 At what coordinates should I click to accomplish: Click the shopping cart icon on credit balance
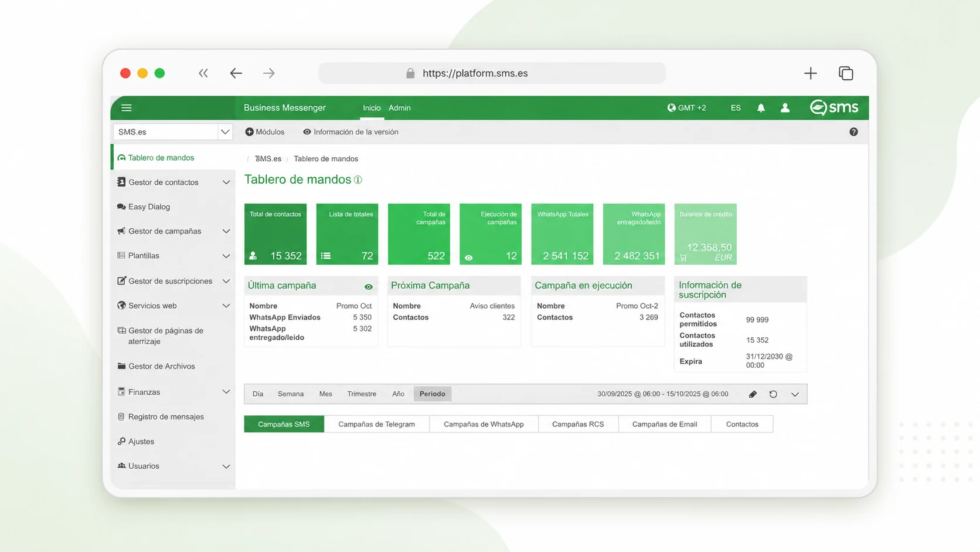tap(683, 258)
